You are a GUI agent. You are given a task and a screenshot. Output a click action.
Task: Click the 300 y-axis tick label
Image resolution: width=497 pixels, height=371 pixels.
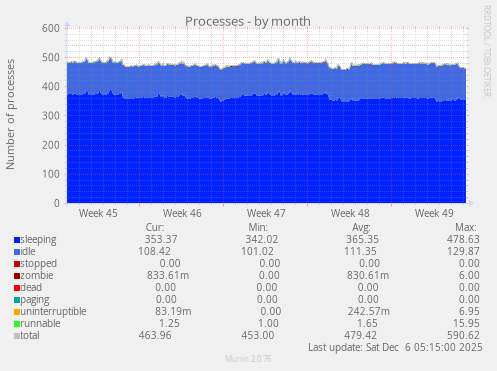click(51, 116)
